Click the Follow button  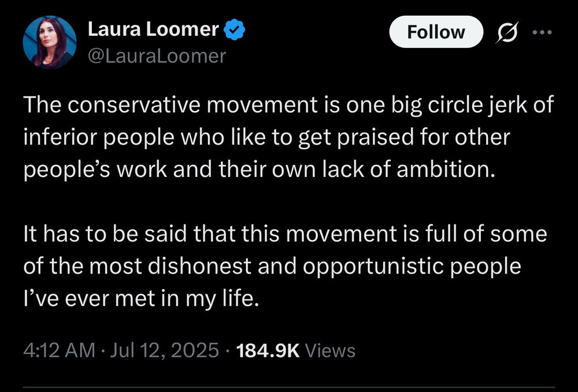click(x=436, y=32)
